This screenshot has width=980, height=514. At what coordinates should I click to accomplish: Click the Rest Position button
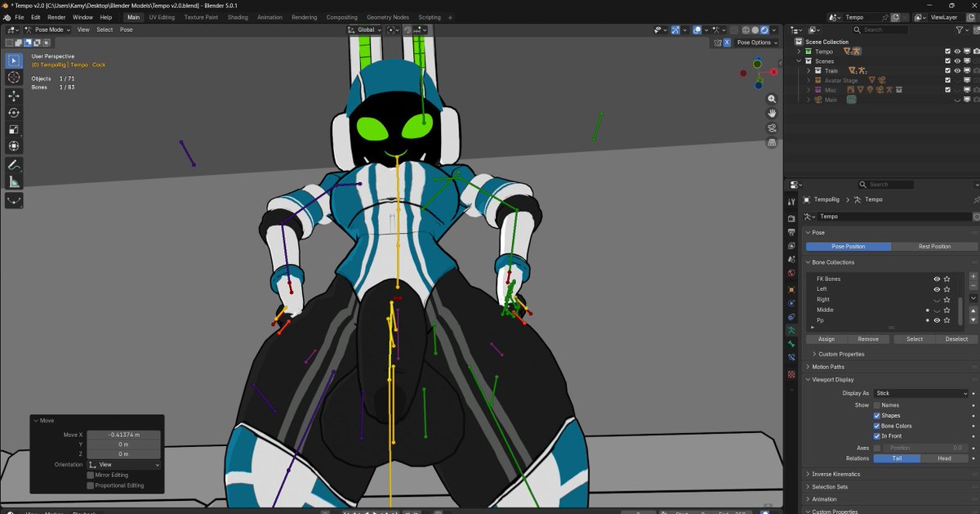click(x=934, y=246)
